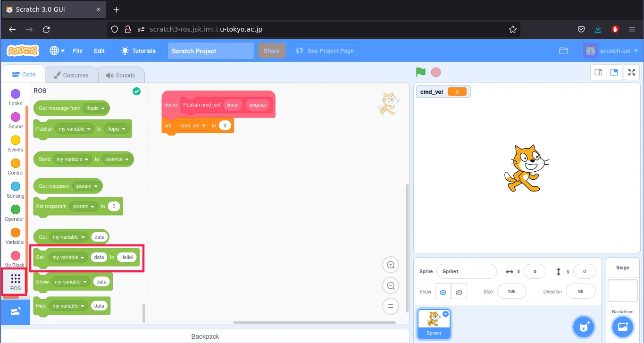
Task: Open the File menu
Action: [x=77, y=51]
